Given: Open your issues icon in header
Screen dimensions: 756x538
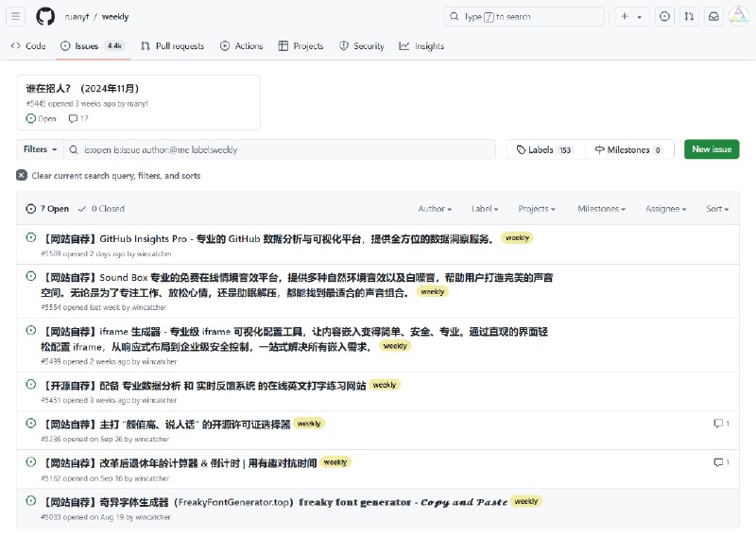Looking at the screenshot, I should pos(664,16).
